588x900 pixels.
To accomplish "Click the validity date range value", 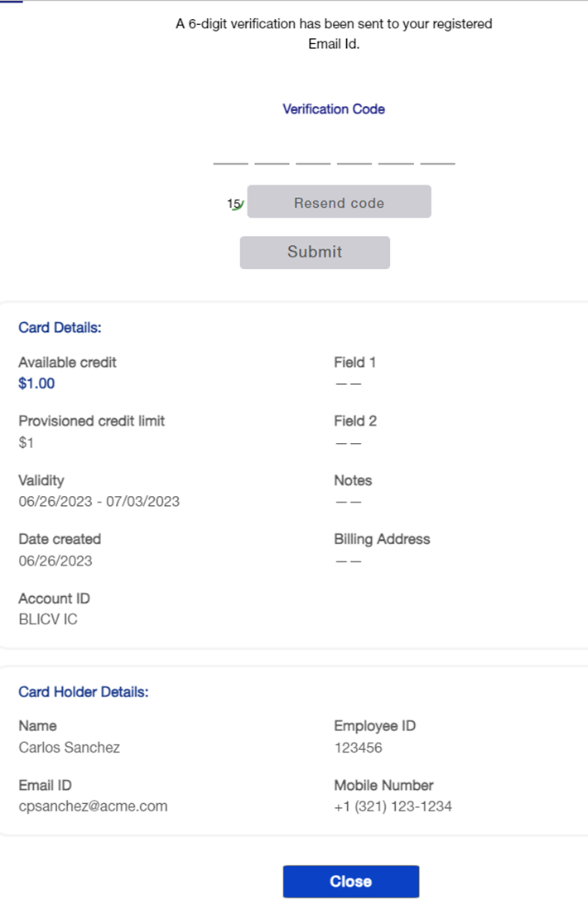I will [x=99, y=501].
